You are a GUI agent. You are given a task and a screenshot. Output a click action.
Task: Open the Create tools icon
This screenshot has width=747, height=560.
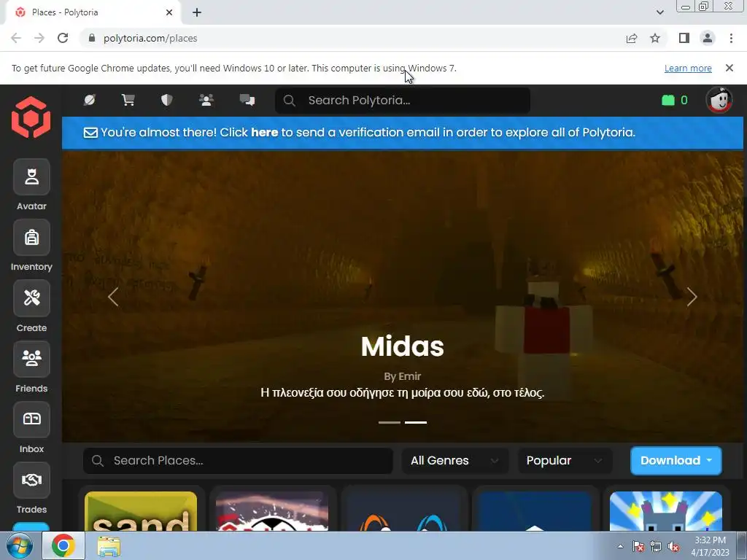coord(31,298)
